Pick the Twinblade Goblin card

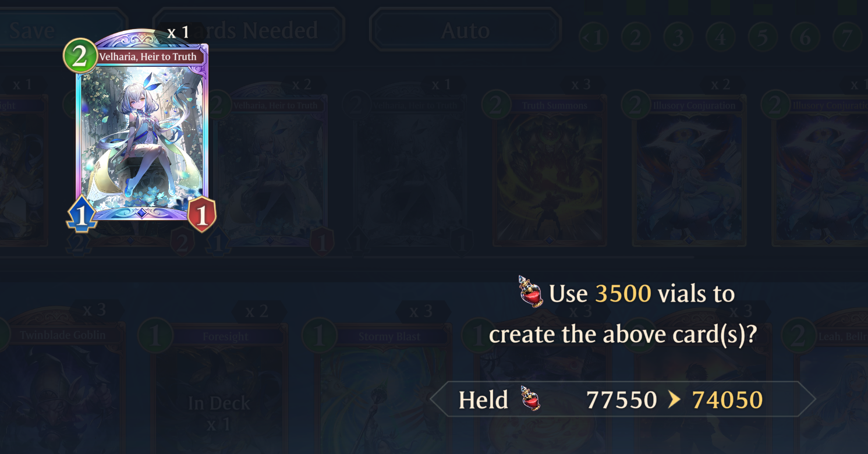62,387
